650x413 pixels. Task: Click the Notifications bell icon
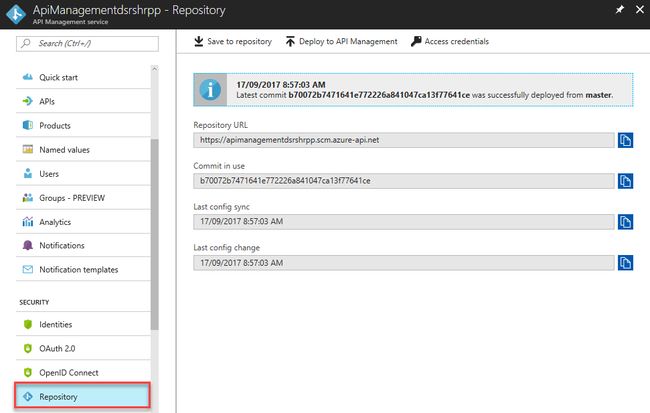pyautogui.click(x=28, y=245)
